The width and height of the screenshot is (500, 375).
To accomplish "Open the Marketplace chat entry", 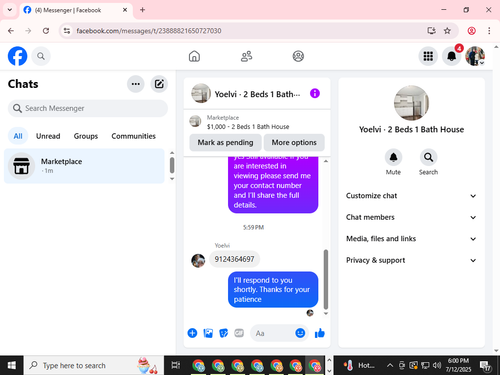I will (84, 166).
